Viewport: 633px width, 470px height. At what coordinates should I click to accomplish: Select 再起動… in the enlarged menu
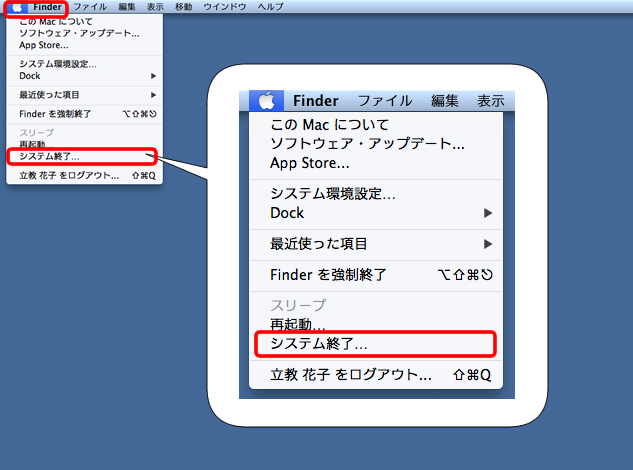(x=376, y=324)
